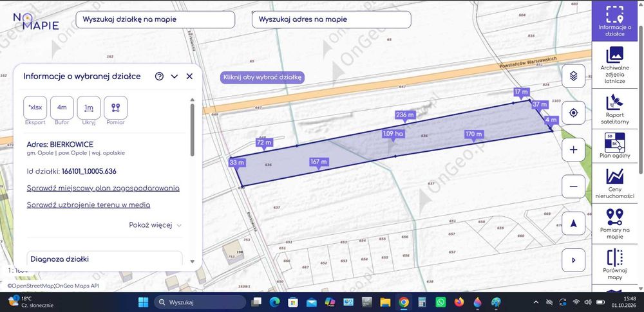Center map on my location
The width and height of the screenshot is (644, 312).
coord(573,113)
